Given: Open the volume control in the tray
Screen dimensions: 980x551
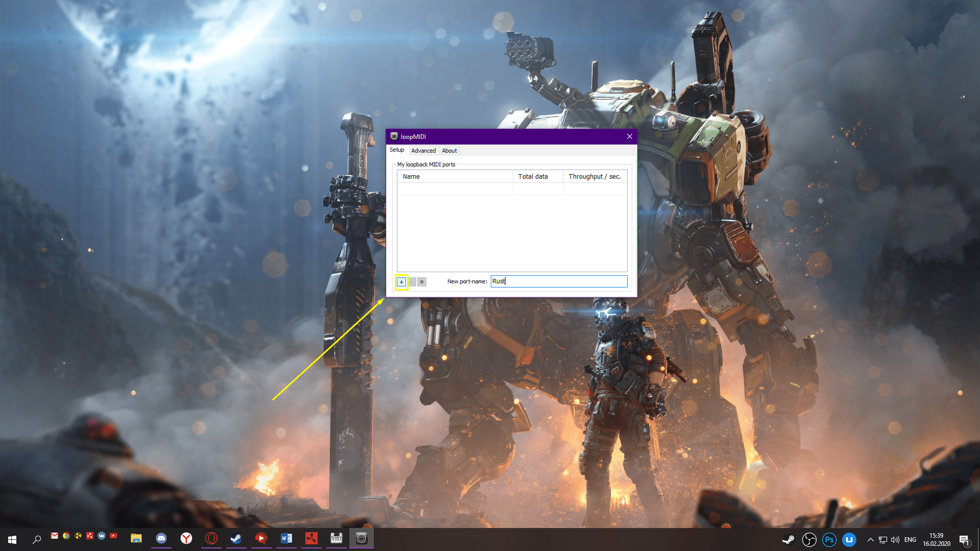Looking at the screenshot, I should (x=895, y=539).
